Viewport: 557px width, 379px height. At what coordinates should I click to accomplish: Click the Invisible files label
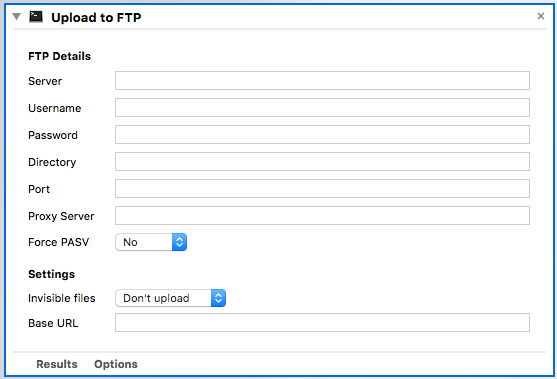(x=62, y=298)
